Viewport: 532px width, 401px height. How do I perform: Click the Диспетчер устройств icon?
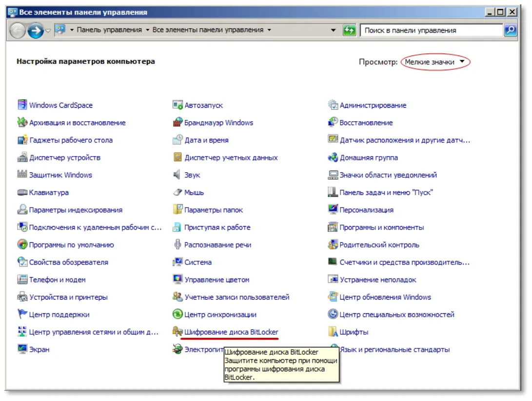pyautogui.click(x=22, y=157)
